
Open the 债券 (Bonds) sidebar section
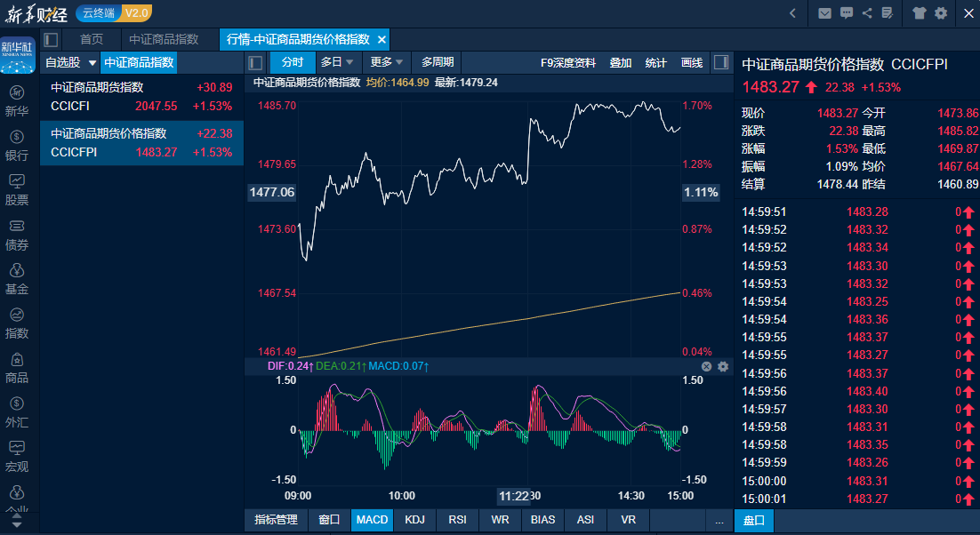point(17,234)
